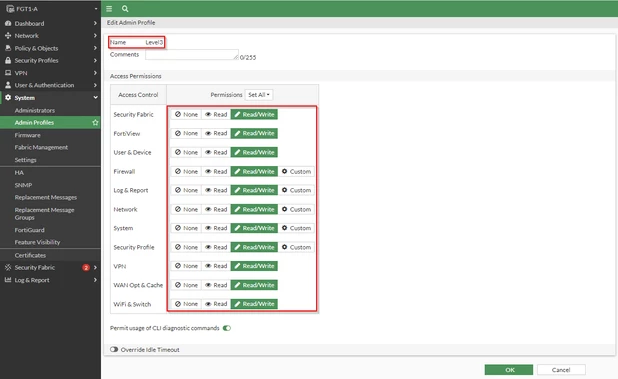Click the Log & Report chart icon
This screenshot has width=618, height=379.
tap(8, 280)
